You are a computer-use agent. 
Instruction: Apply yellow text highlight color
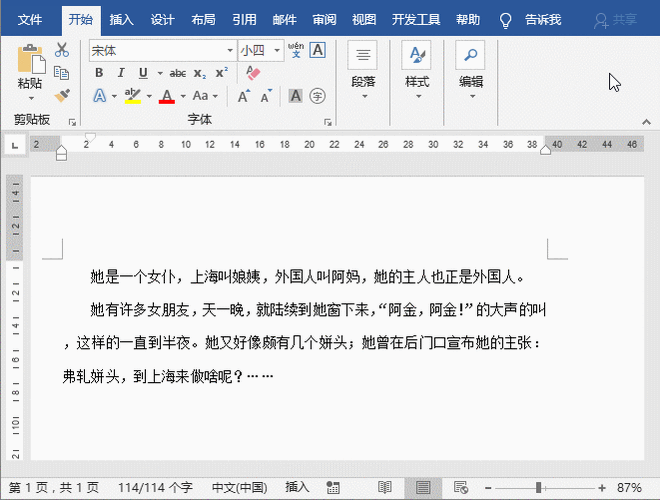(133, 96)
